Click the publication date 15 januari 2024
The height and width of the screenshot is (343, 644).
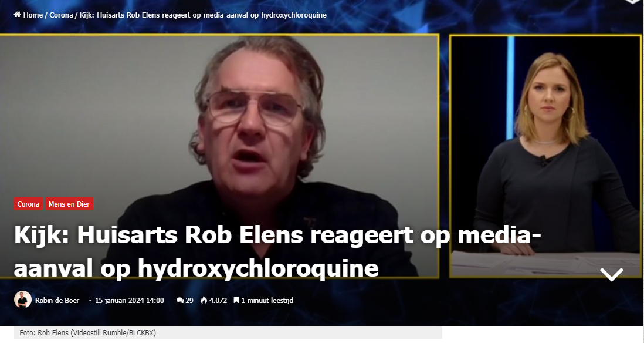point(130,301)
